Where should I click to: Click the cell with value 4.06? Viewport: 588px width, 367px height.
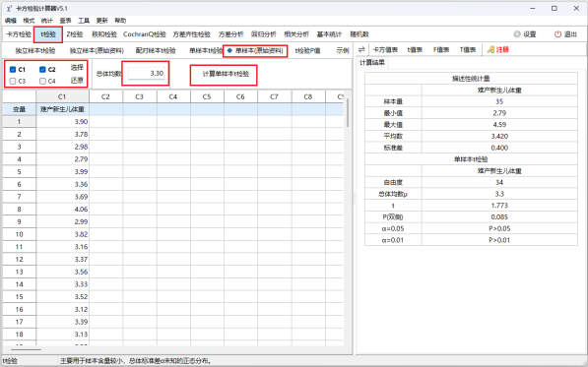pos(62,210)
